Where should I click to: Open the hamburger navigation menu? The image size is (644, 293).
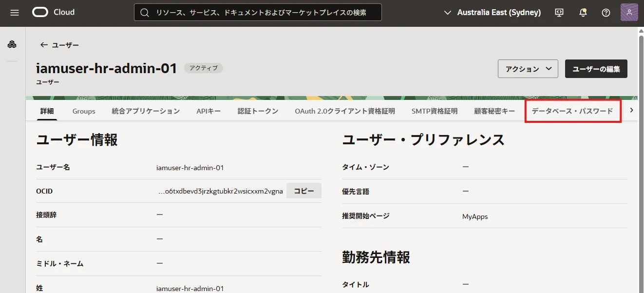pyautogui.click(x=15, y=13)
